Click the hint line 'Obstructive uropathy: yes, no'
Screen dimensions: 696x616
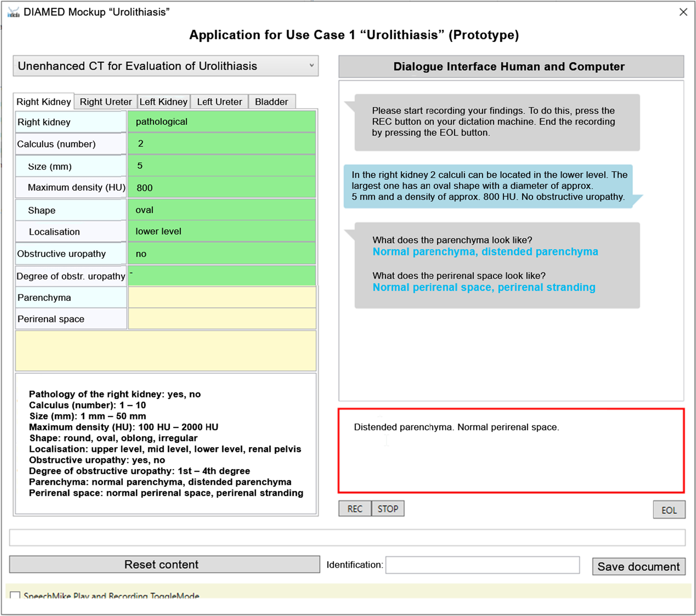(x=97, y=460)
